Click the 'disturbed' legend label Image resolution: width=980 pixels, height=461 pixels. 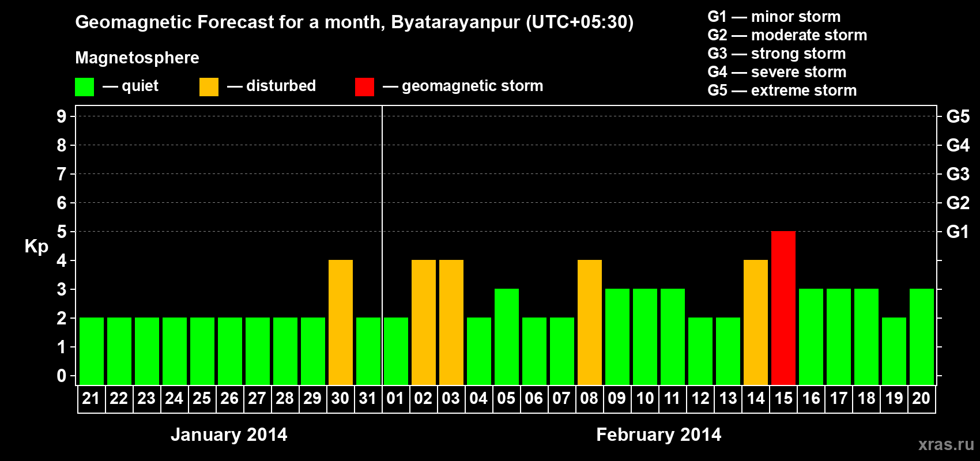tap(281, 86)
